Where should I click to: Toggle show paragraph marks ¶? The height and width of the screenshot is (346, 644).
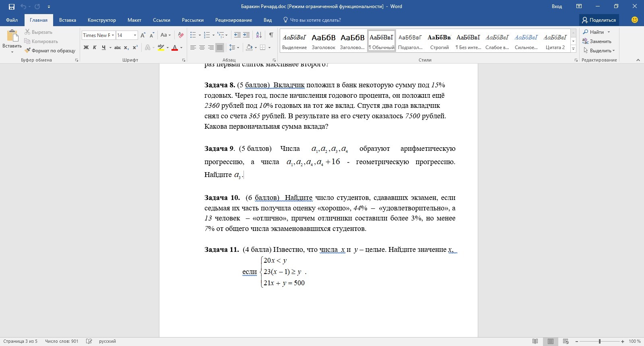point(271,35)
